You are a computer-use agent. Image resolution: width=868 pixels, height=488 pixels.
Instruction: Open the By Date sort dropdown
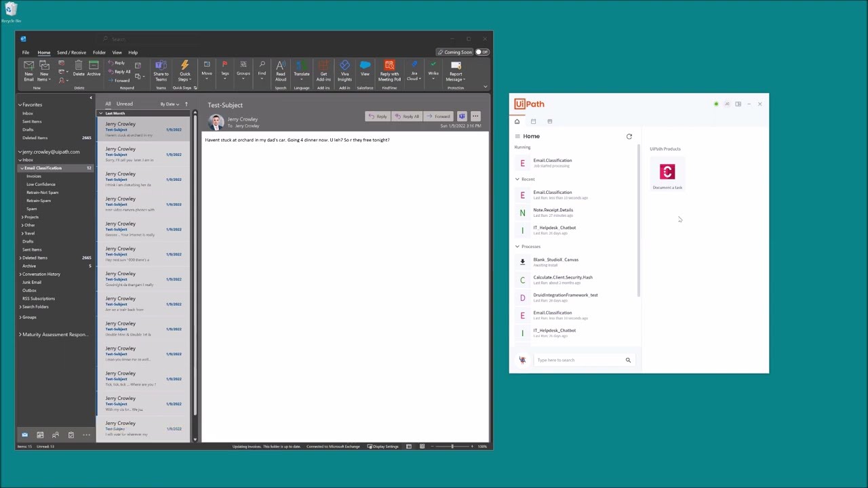pos(169,104)
